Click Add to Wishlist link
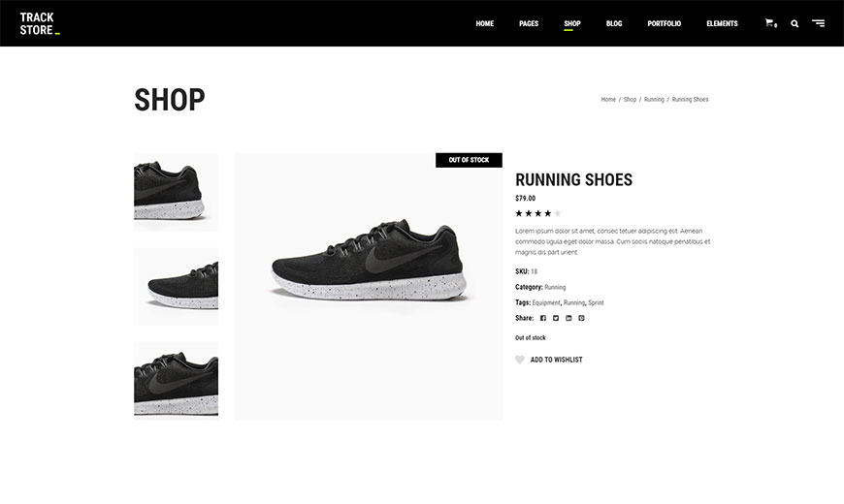This screenshot has height=504, width=844. 557,360
